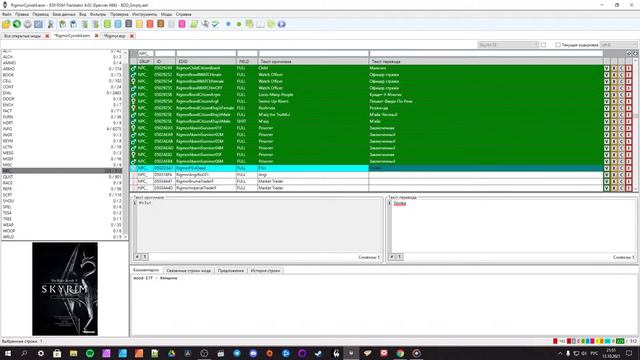Toggle the small checkbox beside language dropdown
640x360 pixels.
point(543,44)
